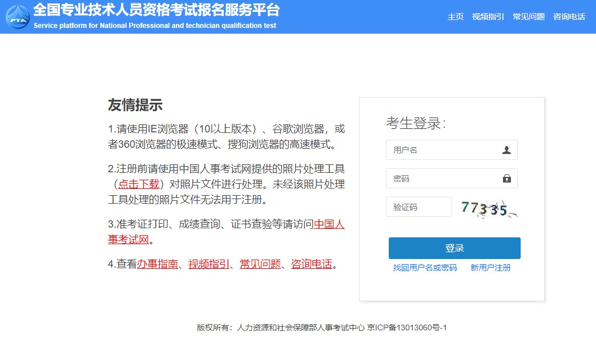Screen dimensions: 596x364
Task: Click the 验证码 captcha input field
Action: point(418,207)
